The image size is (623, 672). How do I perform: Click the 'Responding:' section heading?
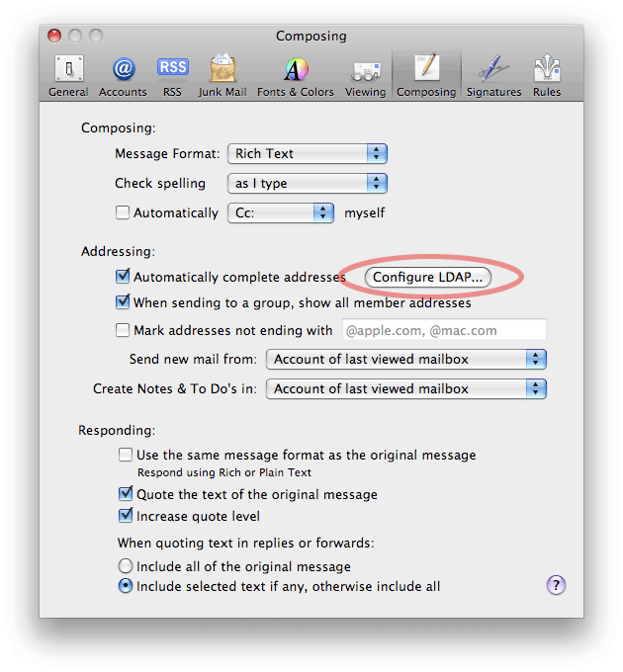[x=117, y=430]
